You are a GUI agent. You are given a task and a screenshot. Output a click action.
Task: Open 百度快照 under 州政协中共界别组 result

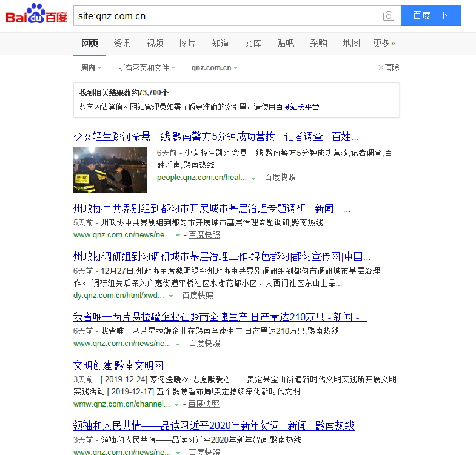point(204,235)
